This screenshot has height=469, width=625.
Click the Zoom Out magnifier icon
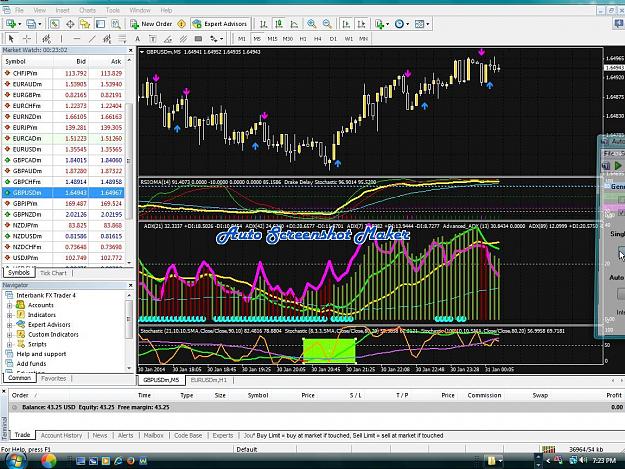(x=327, y=24)
